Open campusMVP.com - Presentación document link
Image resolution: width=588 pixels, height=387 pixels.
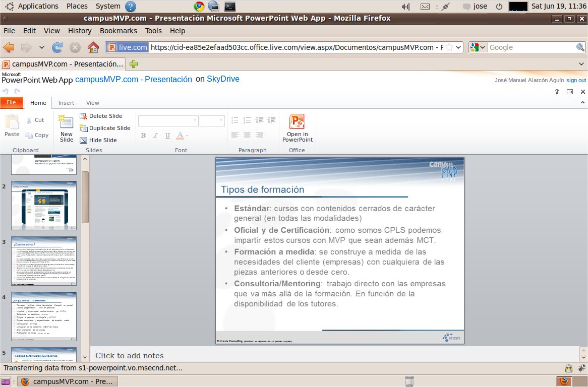coord(134,80)
